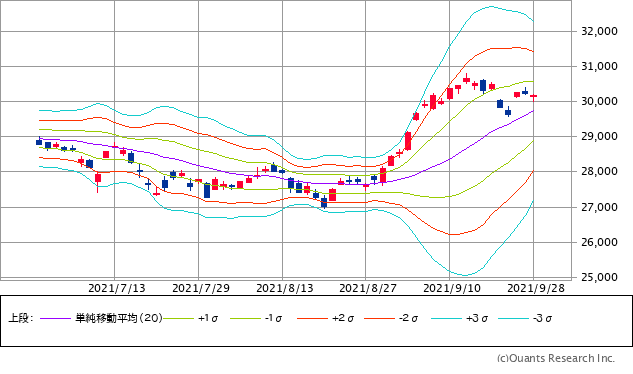Click the 単純移動平均(20) legend label

pyautogui.click(x=119, y=318)
